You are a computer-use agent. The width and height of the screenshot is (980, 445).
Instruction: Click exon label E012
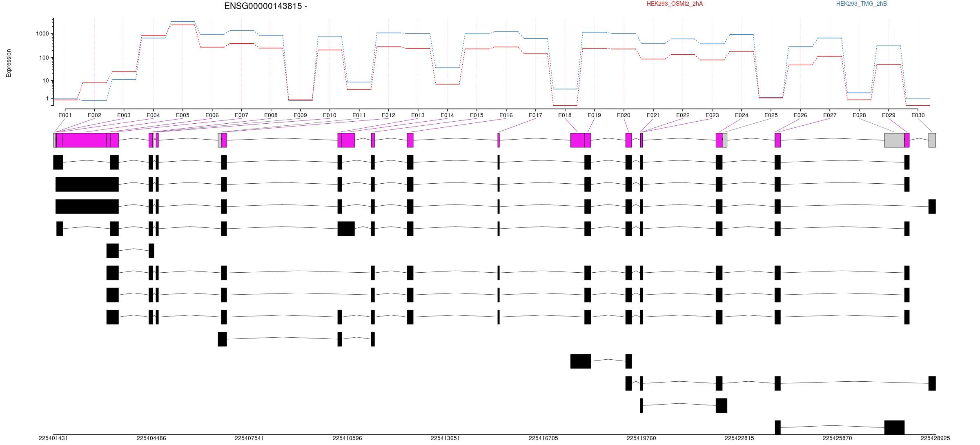point(388,115)
